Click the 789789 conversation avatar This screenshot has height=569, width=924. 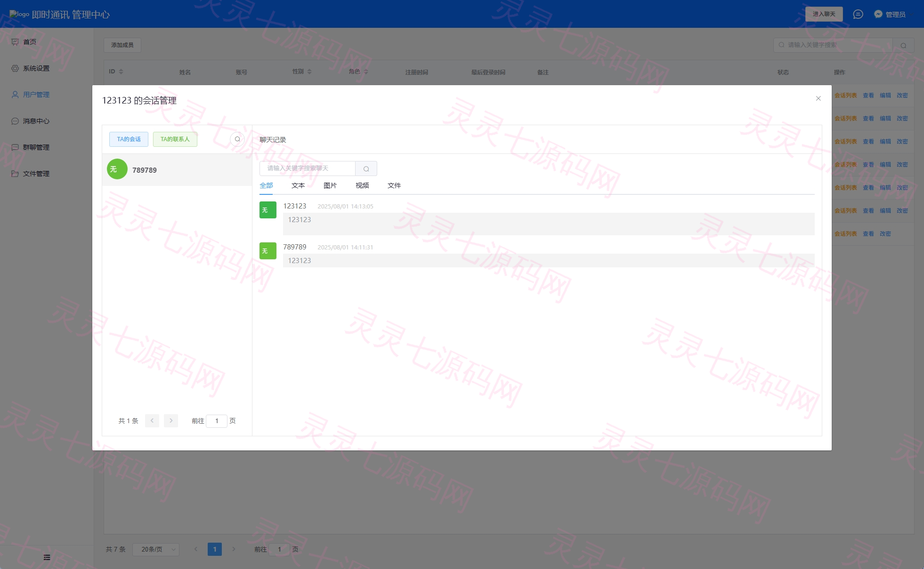[x=117, y=169]
